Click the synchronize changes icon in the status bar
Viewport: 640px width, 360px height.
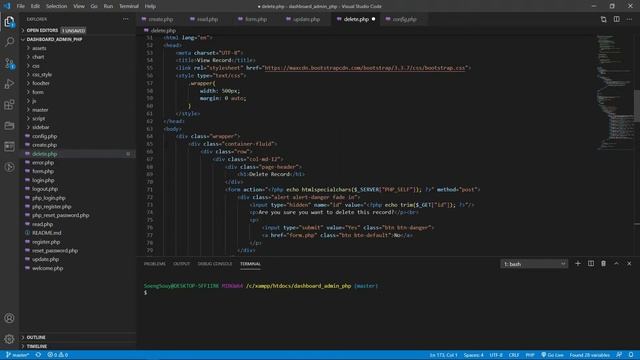pyautogui.click(x=38, y=355)
